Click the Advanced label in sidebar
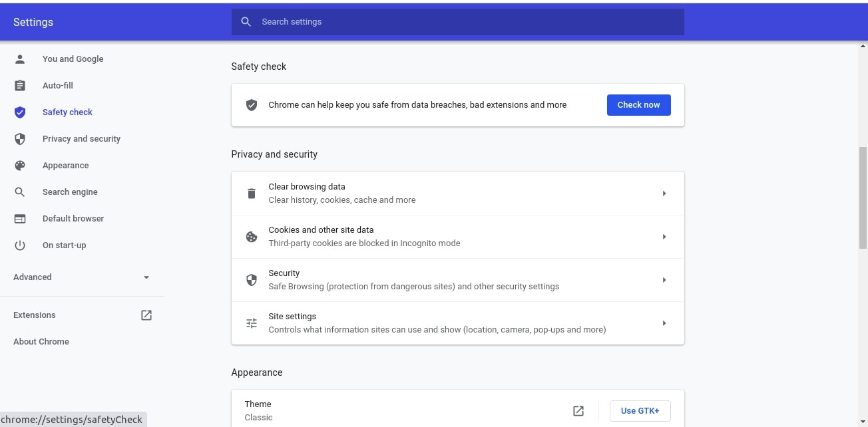Image resolution: width=868 pixels, height=427 pixels. 33,277
